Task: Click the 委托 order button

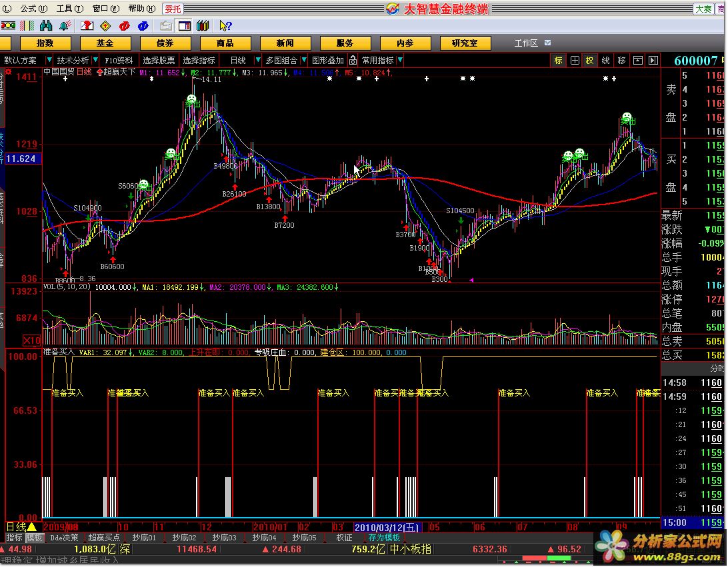Action: click(x=173, y=9)
